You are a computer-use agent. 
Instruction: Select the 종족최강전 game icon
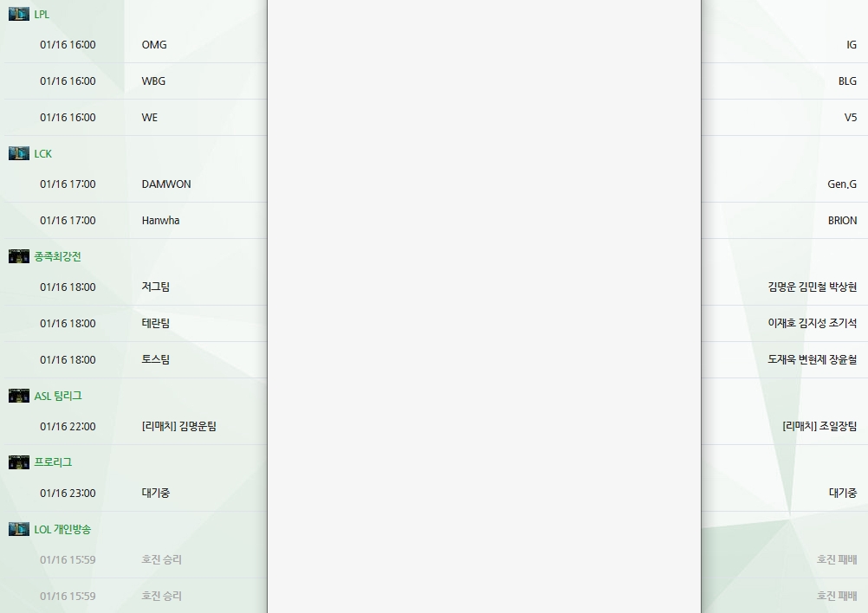pyautogui.click(x=19, y=256)
